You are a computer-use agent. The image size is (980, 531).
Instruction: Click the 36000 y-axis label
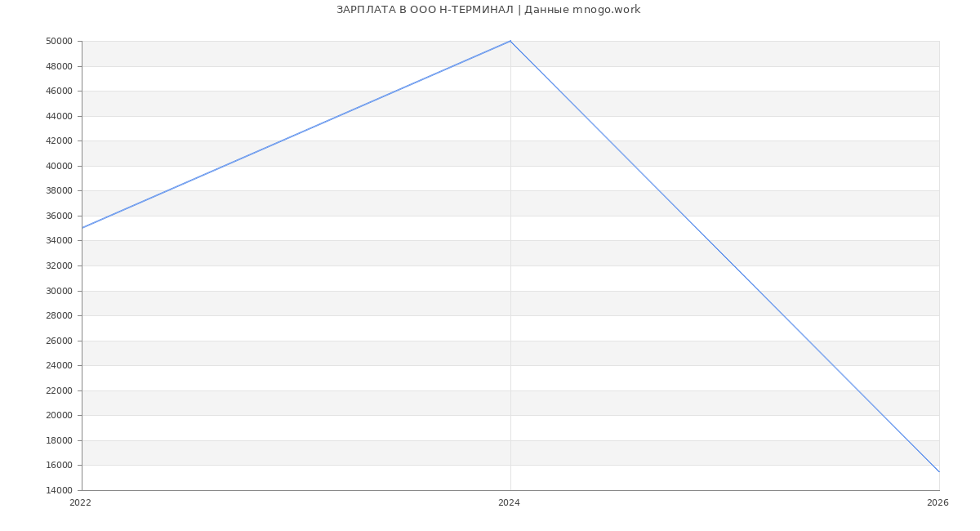60,216
